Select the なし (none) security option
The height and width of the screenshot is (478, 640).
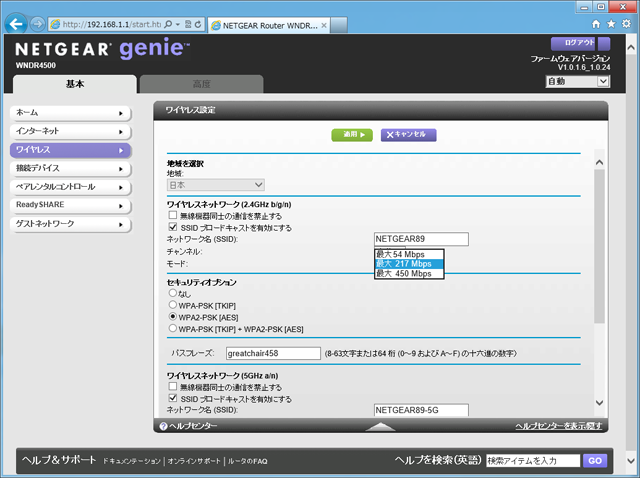(172, 293)
